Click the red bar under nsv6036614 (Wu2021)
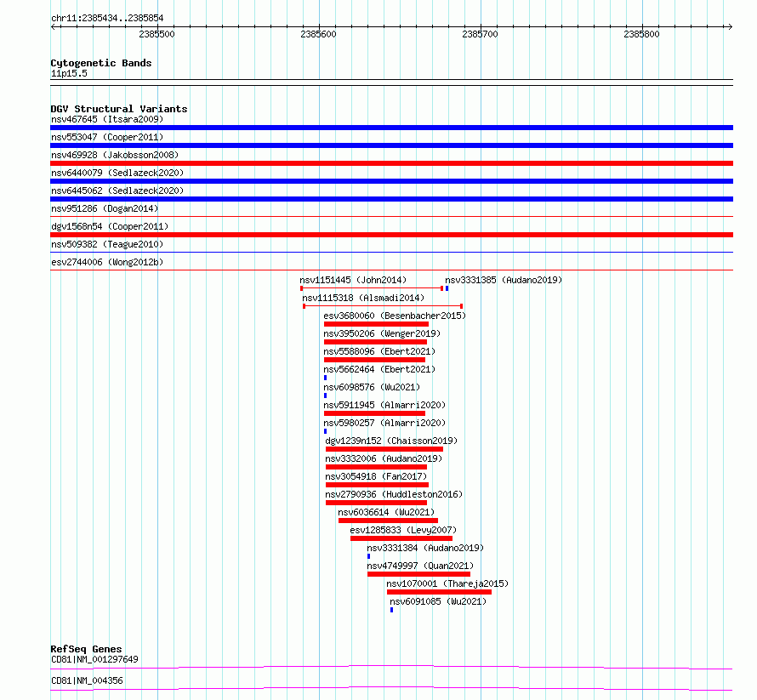Viewport: 757px width, 700px height. pyautogui.click(x=388, y=521)
